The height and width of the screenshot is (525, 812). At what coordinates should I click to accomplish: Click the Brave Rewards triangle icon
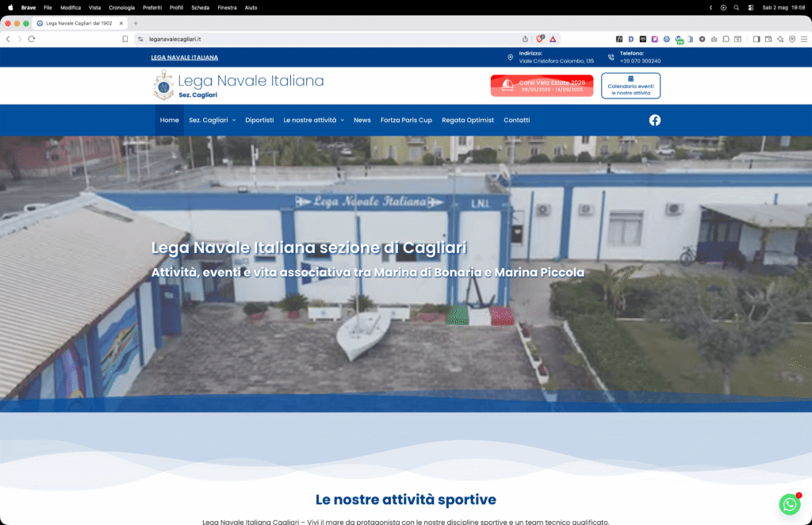coord(553,39)
